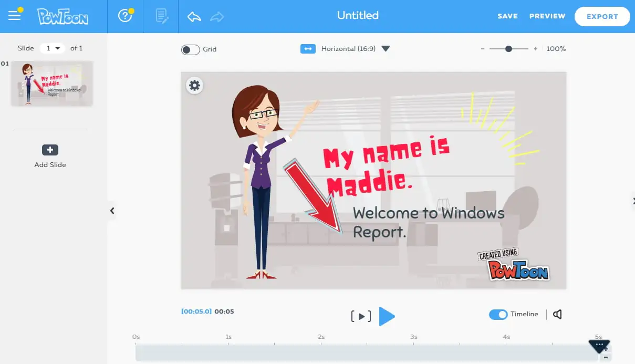The image size is (635, 364).
Task: Open the slide number dropdown
Action: [x=52, y=48]
